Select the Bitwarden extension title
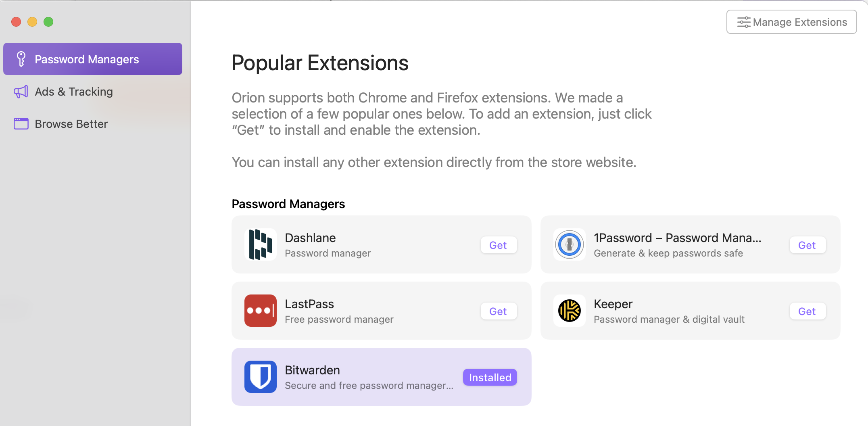868x426 pixels. pyautogui.click(x=312, y=370)
